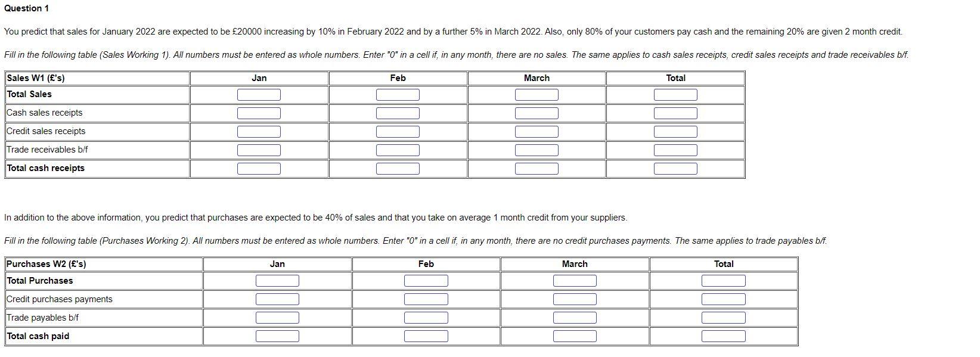The width and height of the screenshot is (980, 357).
Task: Click Total Purchases field for March
Action: point(575,281)
